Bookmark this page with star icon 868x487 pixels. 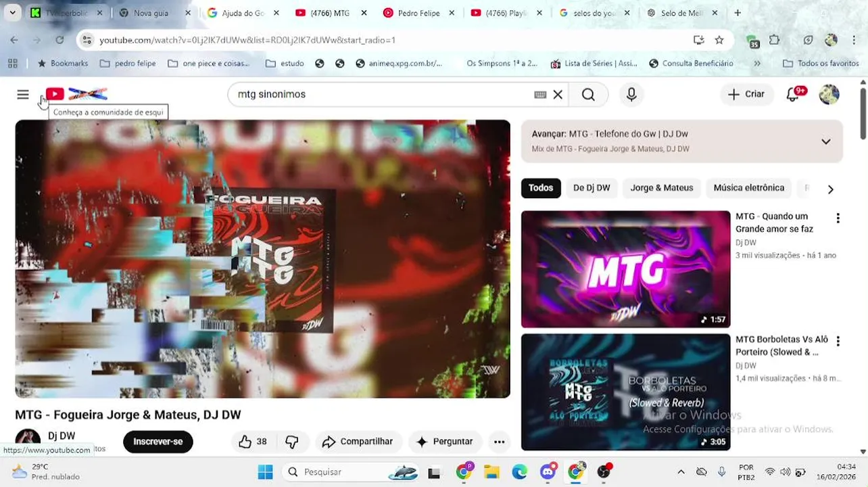719,40
